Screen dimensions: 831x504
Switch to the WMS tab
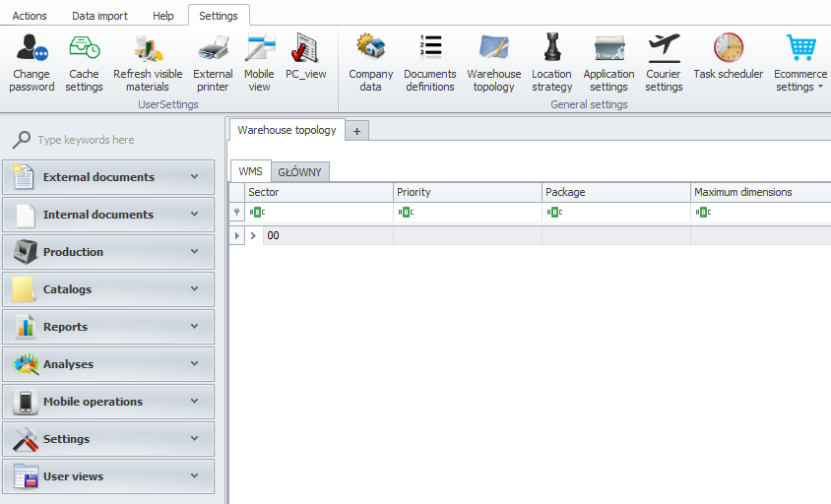pos(250,171)
